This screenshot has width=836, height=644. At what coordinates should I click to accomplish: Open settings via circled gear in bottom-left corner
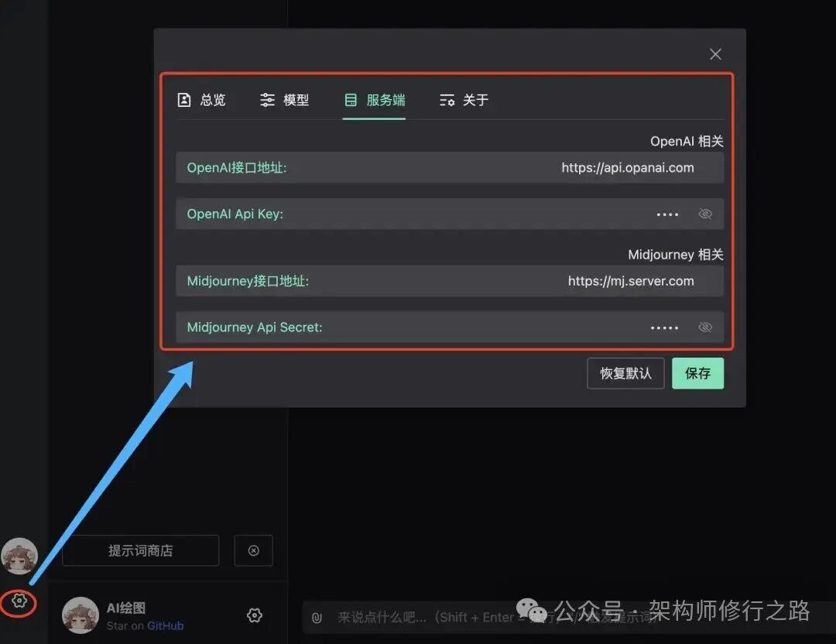pyautogui.click(x=17, y=603)
